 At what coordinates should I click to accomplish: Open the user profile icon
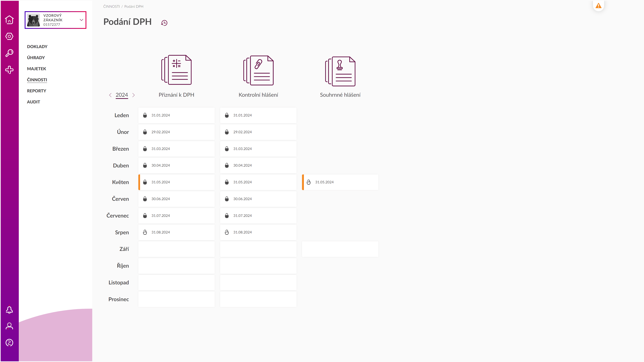tap(9, 326)
